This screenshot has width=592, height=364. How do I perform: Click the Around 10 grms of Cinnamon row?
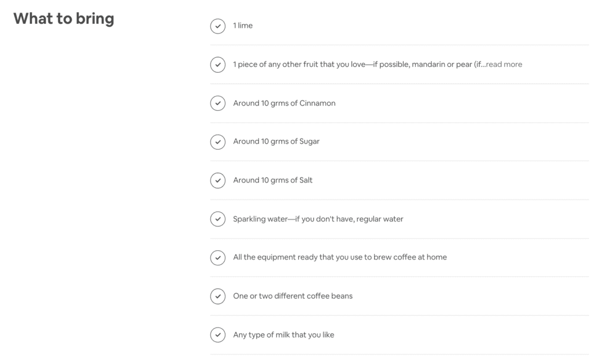(x=284, y=103)
